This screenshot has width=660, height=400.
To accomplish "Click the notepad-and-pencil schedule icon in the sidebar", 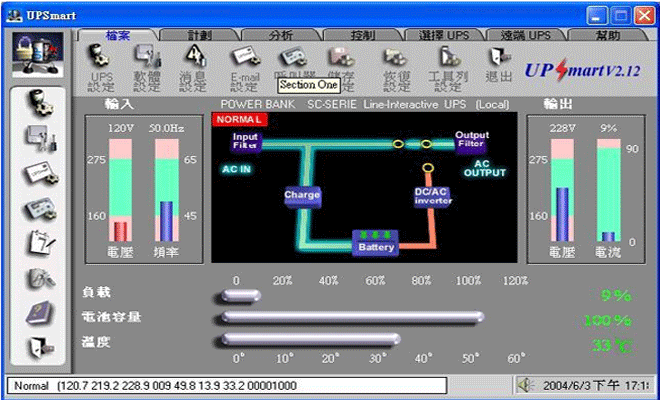I will [x=40, y=243].
